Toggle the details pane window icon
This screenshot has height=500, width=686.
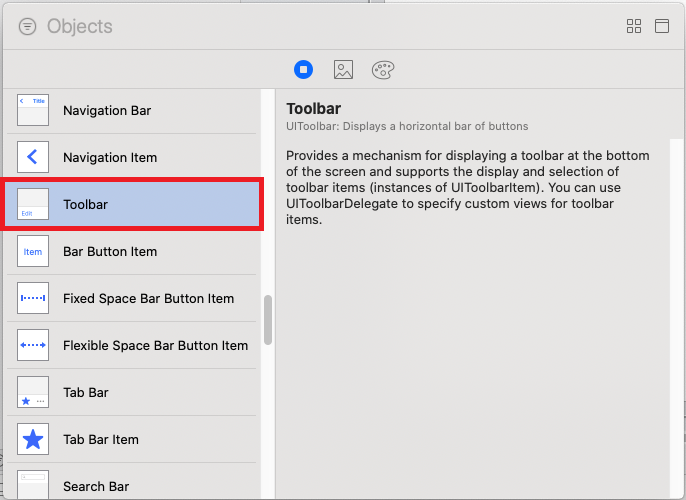[x=662, y=27]
